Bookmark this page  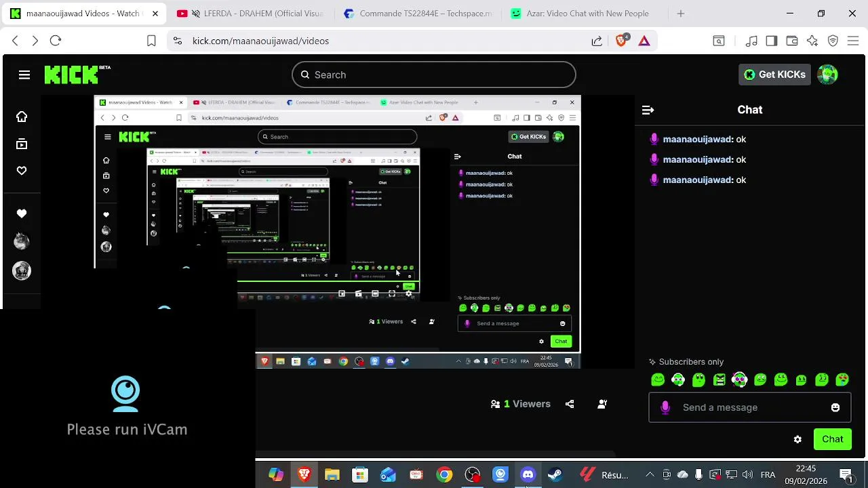tap(151, 41)
